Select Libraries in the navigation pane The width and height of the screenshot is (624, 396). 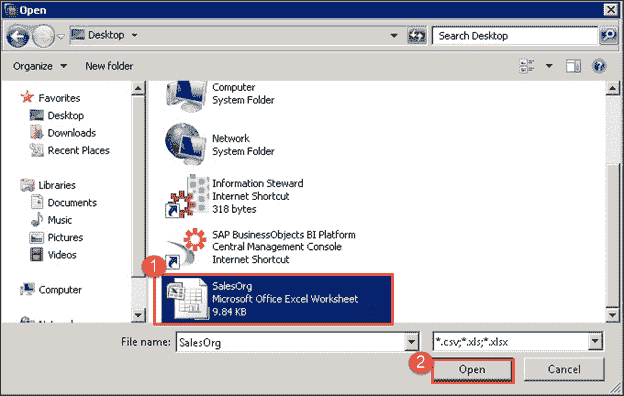tap(57, 185)
